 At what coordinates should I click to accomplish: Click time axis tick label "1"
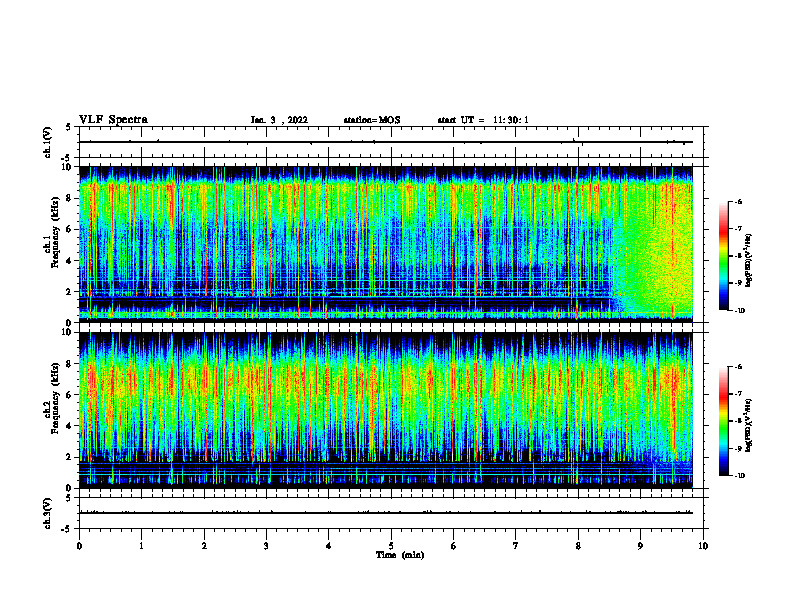coord(141,546)
